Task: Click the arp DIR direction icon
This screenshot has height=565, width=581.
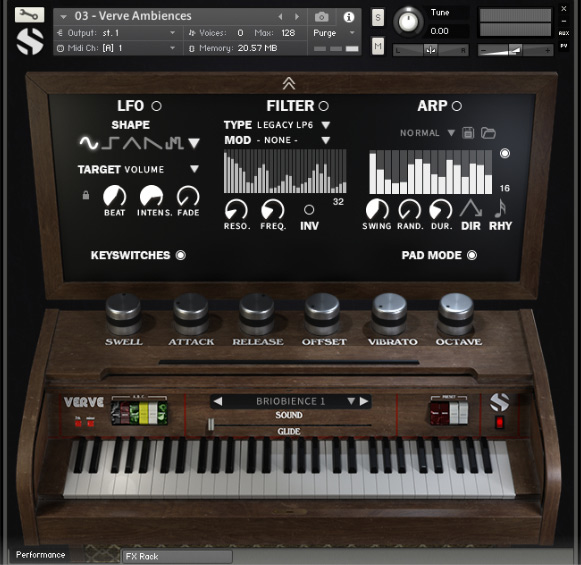Action: coord(471,209)
